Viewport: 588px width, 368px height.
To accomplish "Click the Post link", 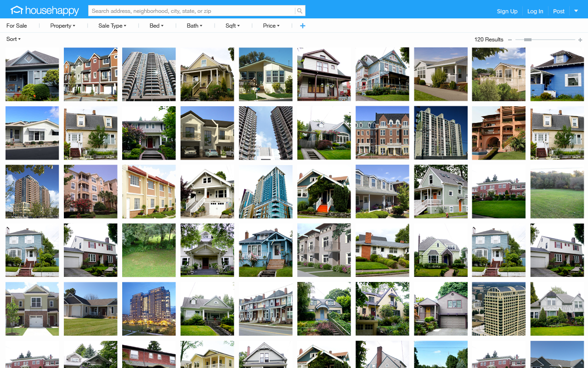I will 559,11.
